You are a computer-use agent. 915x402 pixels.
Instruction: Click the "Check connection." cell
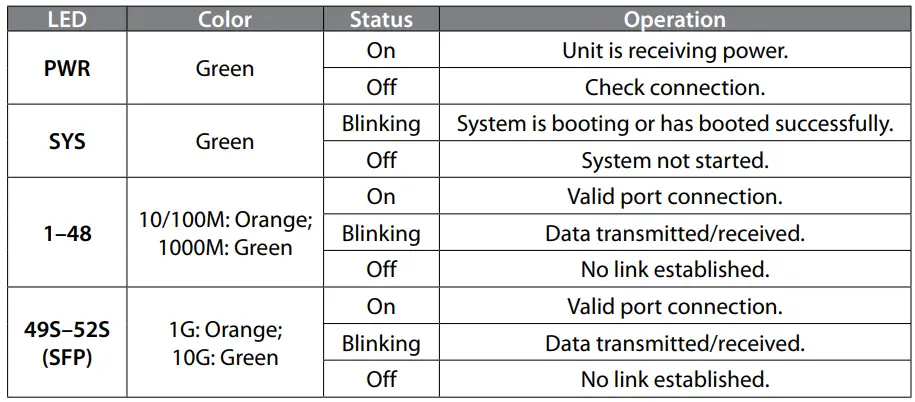click(x=674, y=87)
